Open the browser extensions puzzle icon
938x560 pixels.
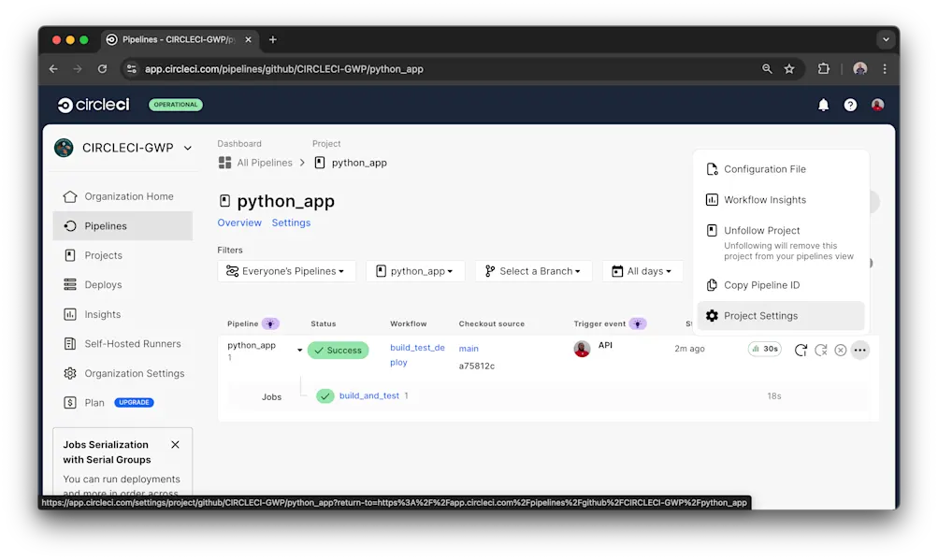(824, 69)
